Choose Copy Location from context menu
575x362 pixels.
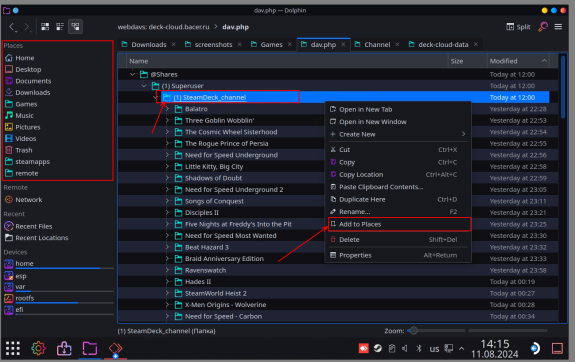[398, 175]
